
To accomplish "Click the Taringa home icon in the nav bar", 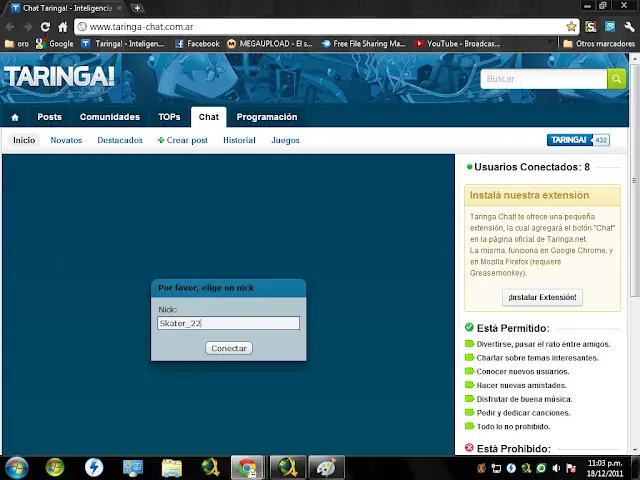I will pyautogui.click(x=15, y=118).
